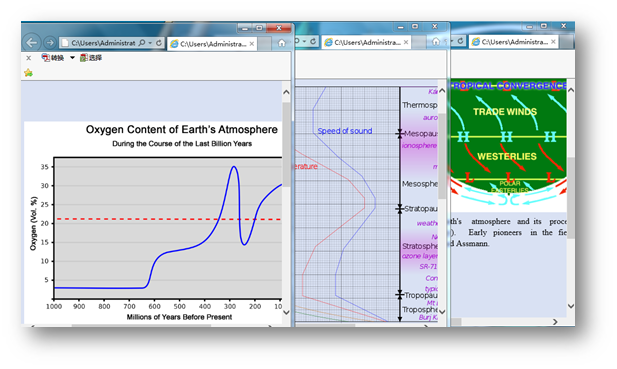
Task: Open a new tab in the left window
Action: click(x=264, y=44)
